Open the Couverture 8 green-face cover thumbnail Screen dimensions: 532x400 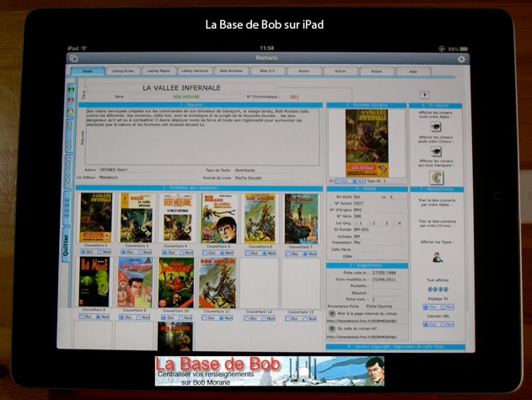pos(94,282)
